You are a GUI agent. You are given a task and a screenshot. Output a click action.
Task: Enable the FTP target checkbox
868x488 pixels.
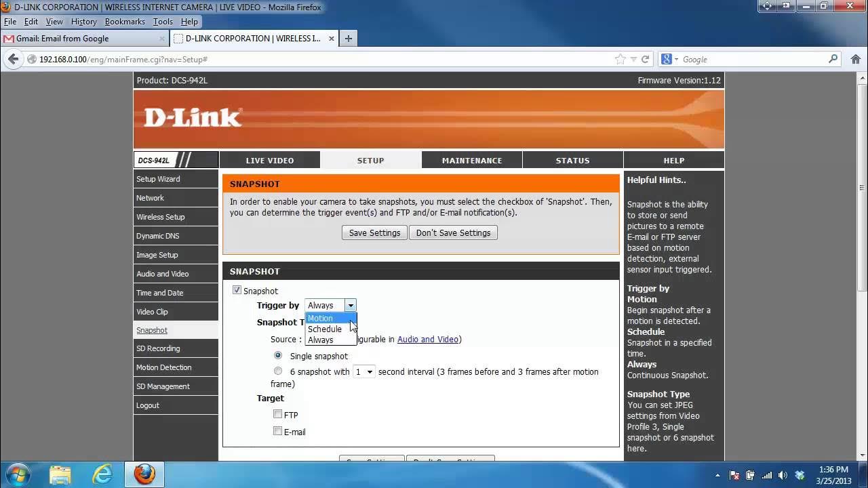pyautogui.click(x=277, y=414)
